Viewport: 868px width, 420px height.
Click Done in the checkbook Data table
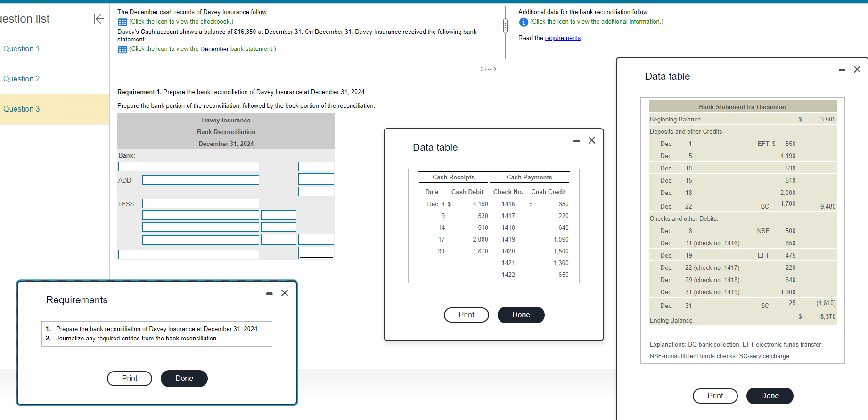click(521, 315)
